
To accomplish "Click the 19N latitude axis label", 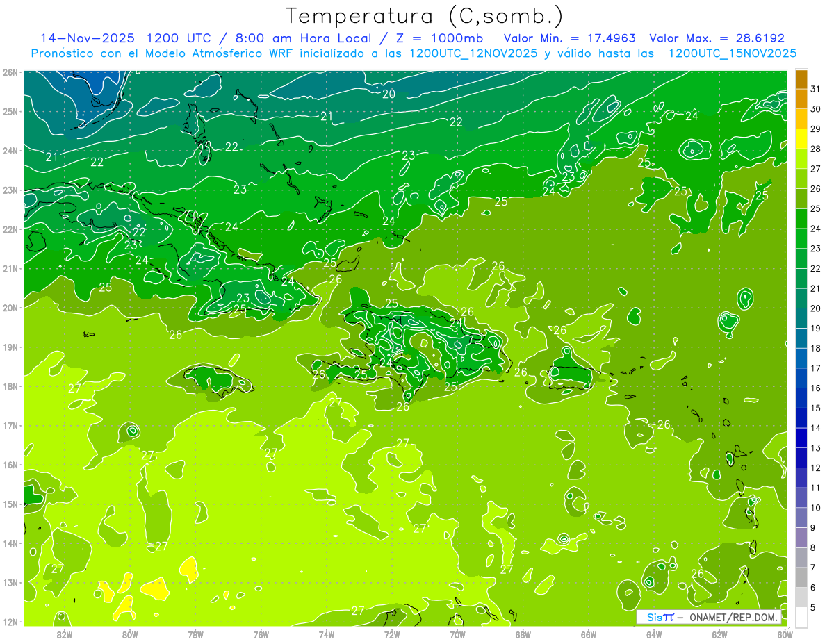I will click(10, 347).
